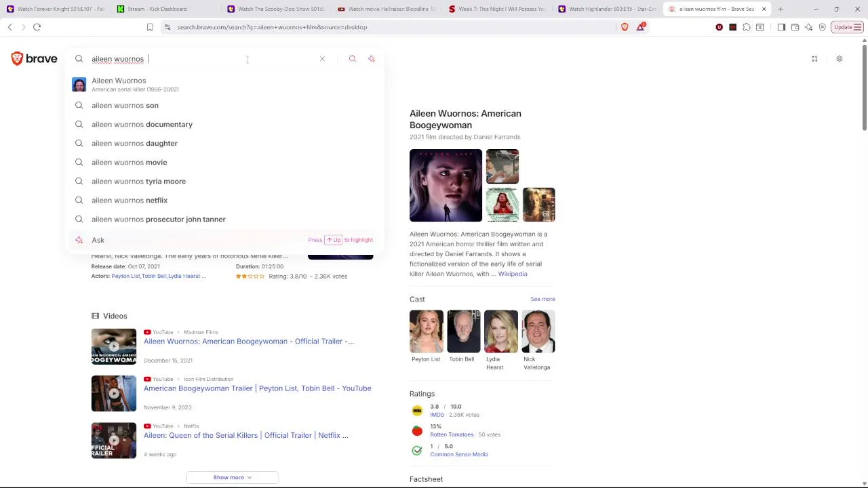Choose suggestion aileen wuornos son
Screen dimensions: 868x488
(224, 105)
